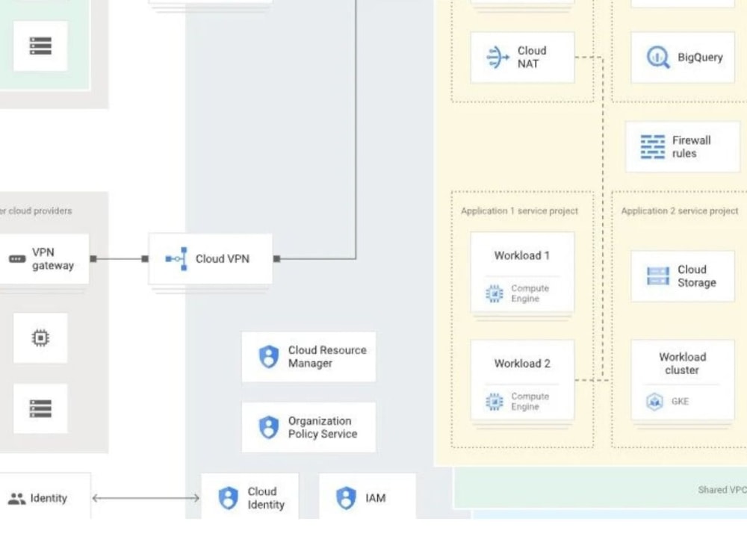Select the Workload 1 title

[522, 255]
